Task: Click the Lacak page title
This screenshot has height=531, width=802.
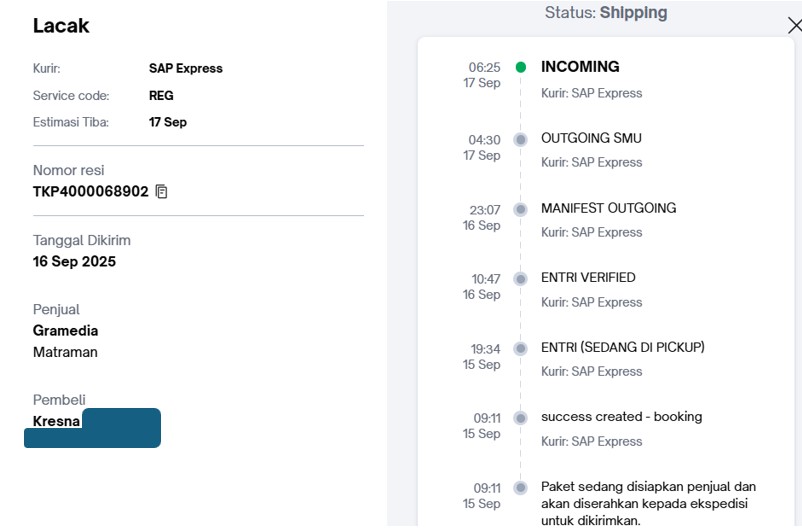Action: pos(61,26)
